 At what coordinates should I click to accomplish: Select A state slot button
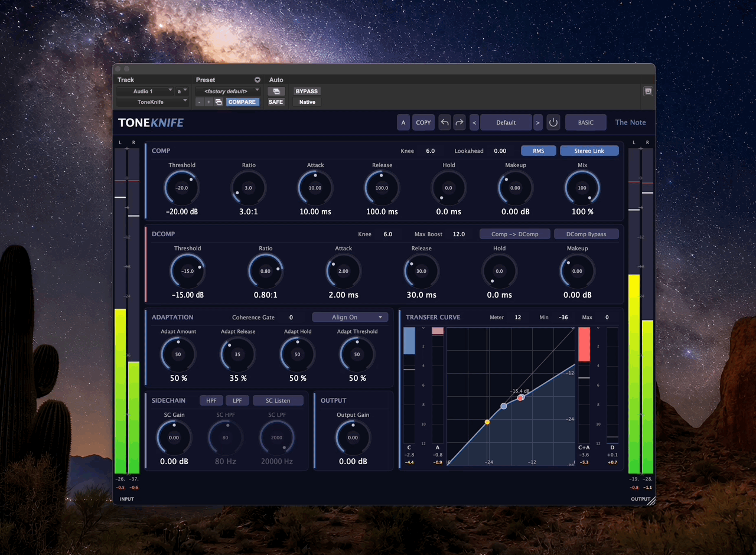tap(403, 122)
